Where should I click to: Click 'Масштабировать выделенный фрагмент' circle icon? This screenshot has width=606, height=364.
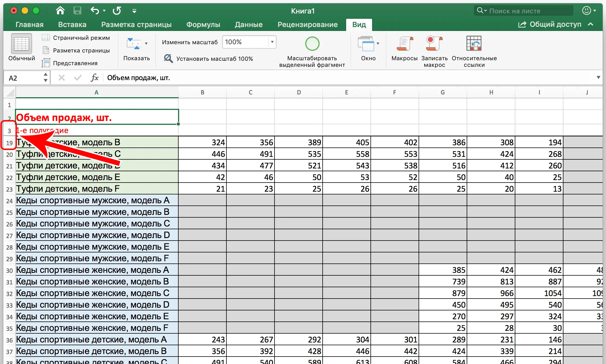pyautogui.click(x=312, y=44)
